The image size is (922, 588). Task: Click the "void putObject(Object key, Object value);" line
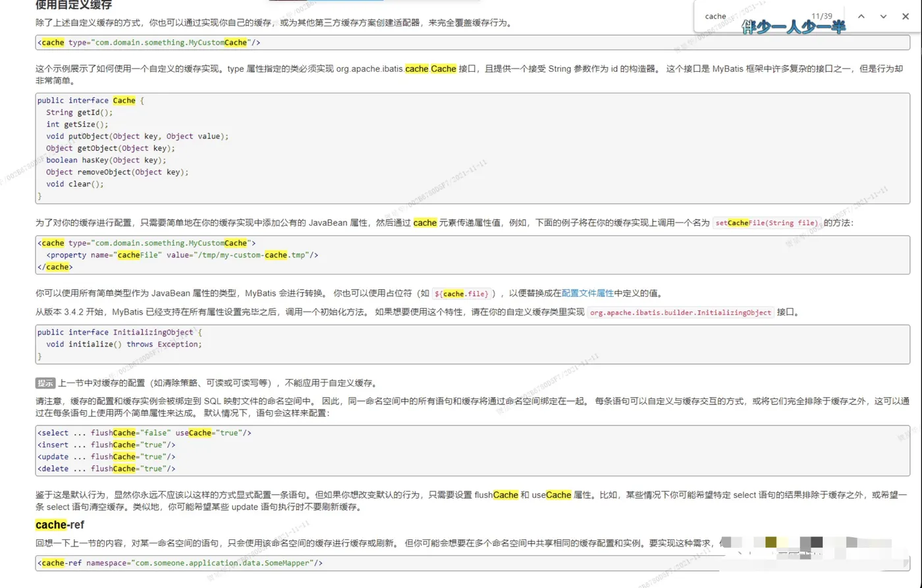pos(137,136)
